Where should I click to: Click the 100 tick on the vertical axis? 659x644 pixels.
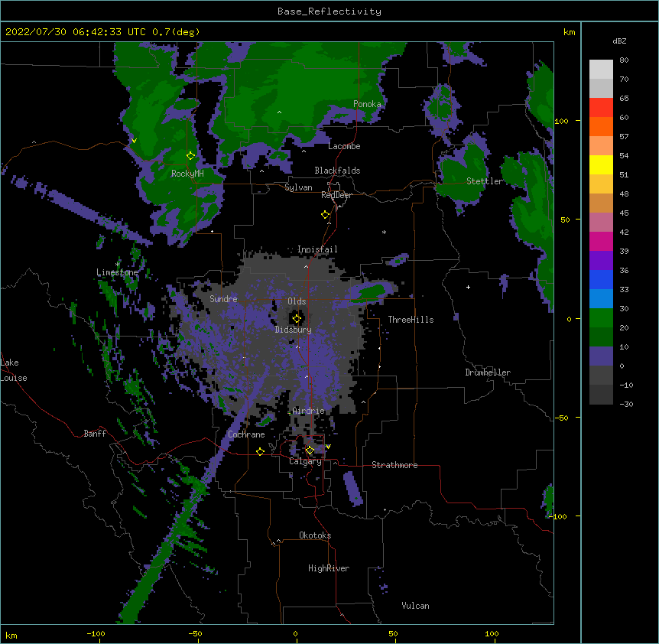pos(561,121)
